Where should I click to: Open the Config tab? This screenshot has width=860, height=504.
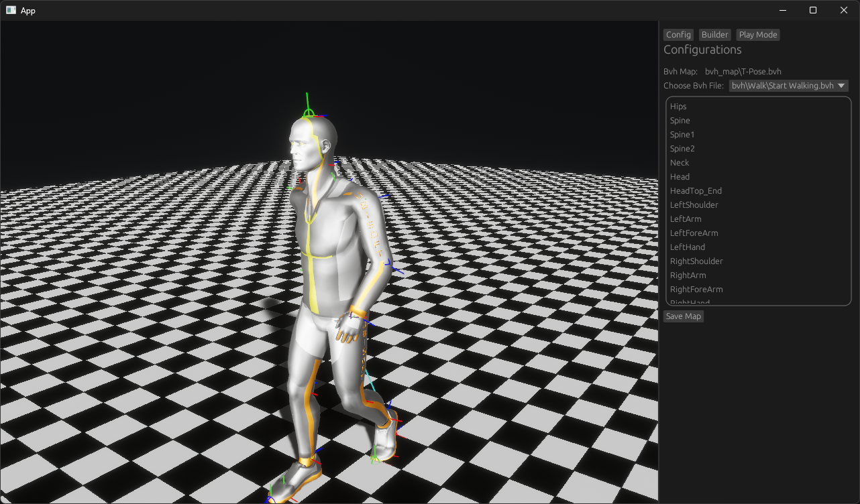678,35
